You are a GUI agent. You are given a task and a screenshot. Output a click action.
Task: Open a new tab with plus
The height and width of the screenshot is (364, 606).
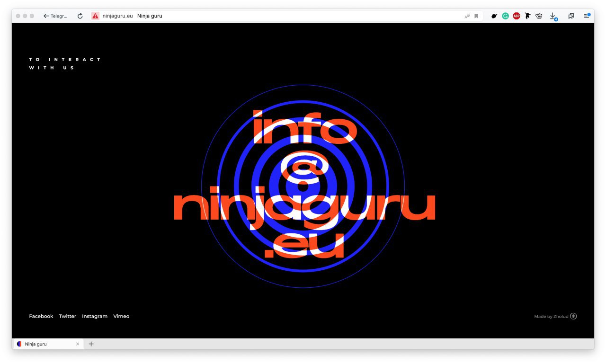click(91, 344)
